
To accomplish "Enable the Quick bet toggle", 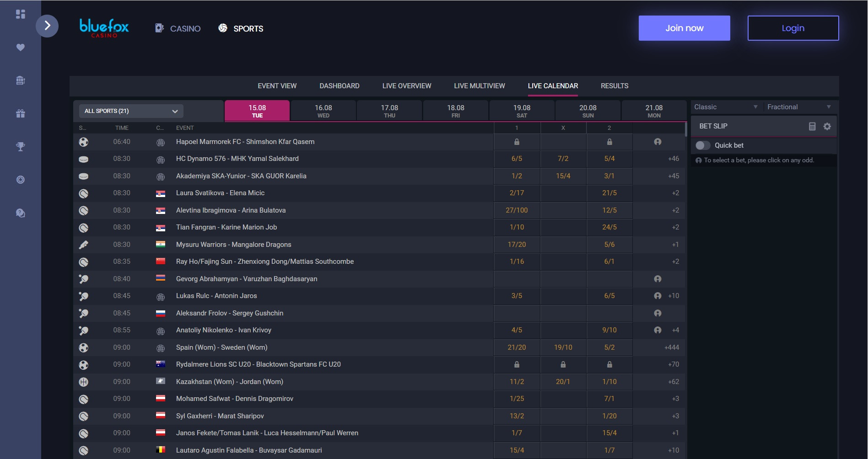I will click(702, 145).
